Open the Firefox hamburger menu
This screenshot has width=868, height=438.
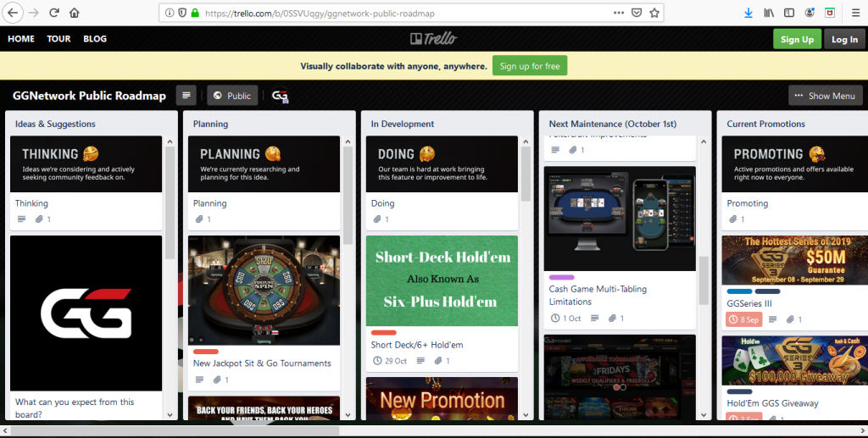[x=854, y=13]
